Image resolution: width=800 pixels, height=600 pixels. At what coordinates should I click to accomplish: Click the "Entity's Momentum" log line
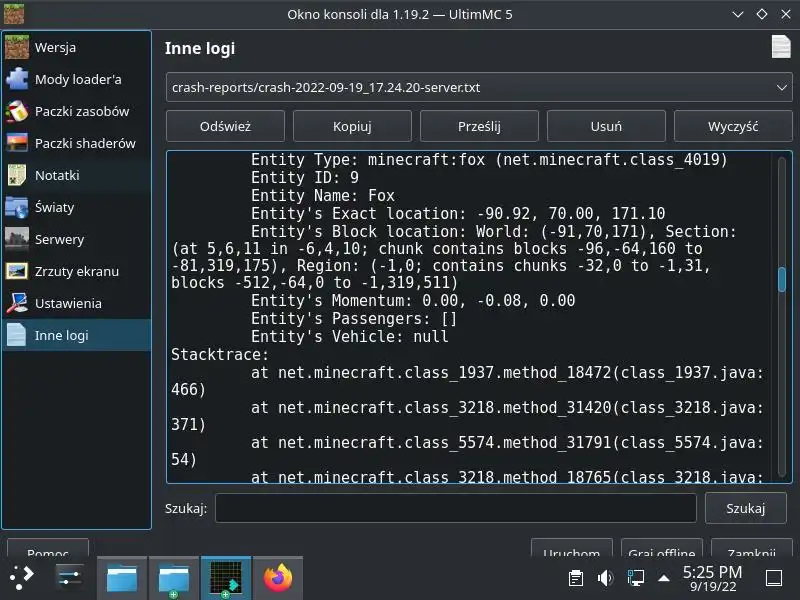click(413, 301)
